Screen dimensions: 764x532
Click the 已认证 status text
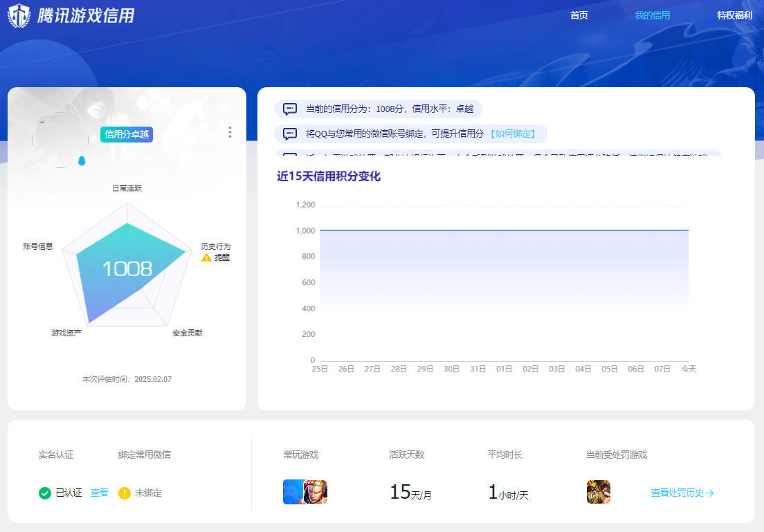click(x=69, y=493)
